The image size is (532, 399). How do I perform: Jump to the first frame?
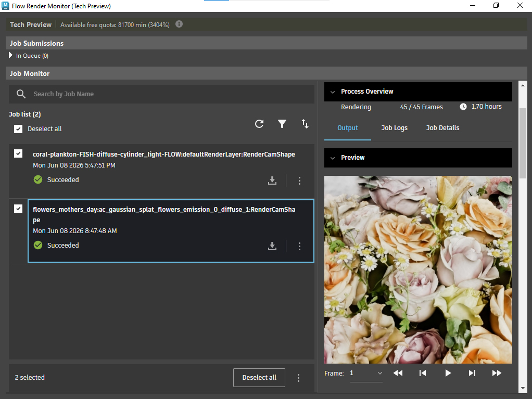(x=422, y=373)
